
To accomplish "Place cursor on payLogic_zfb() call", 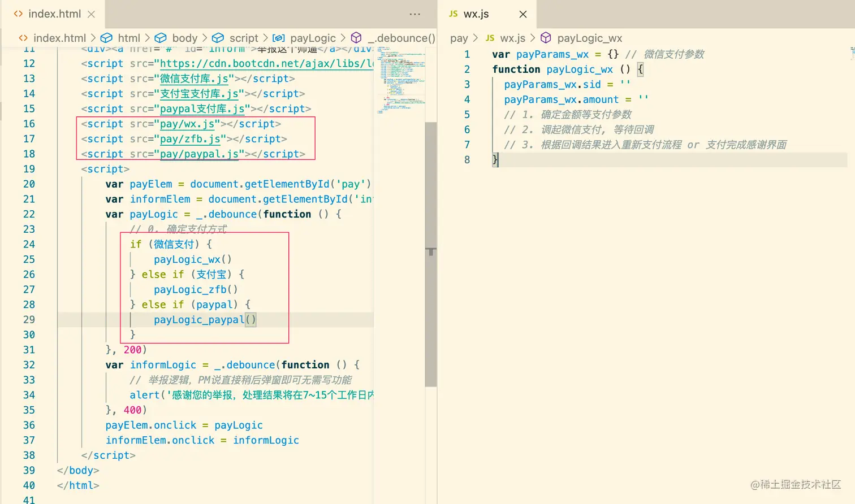I will [x=196, y=289].
